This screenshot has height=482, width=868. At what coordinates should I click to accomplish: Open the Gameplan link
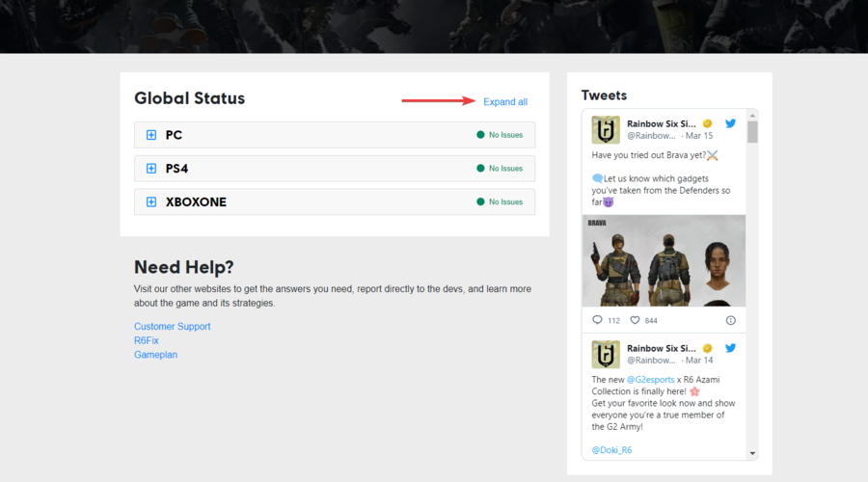click(155, 355)
